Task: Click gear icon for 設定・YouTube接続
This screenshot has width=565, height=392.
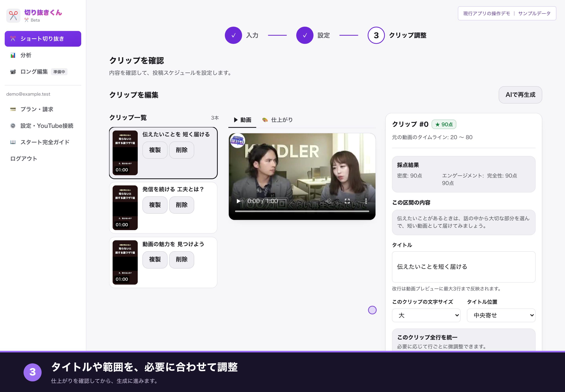Action: [13, 126]
